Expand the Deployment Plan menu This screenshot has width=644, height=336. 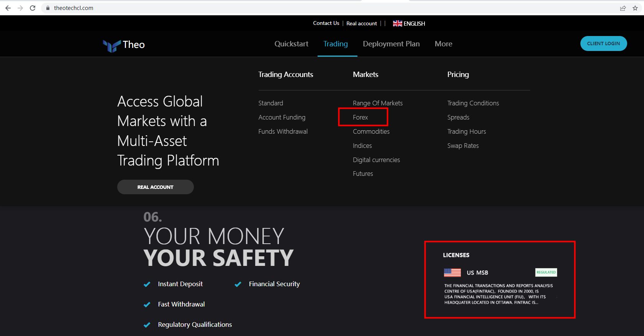tap(391, 44)
